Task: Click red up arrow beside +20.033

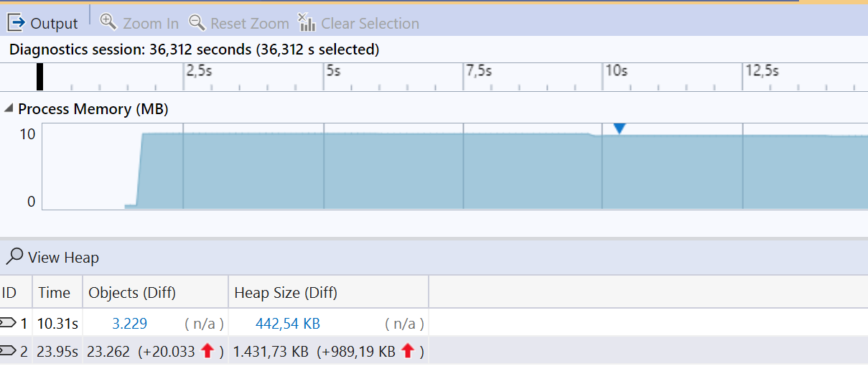Action: [207, 351]
